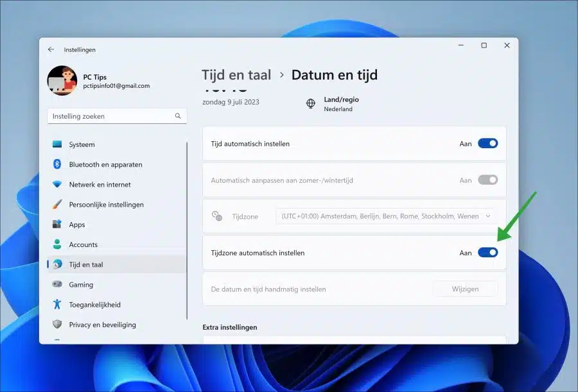Click the Persoonlijke instellingen brush icon
Screen dimensions: 578x392
57,204
